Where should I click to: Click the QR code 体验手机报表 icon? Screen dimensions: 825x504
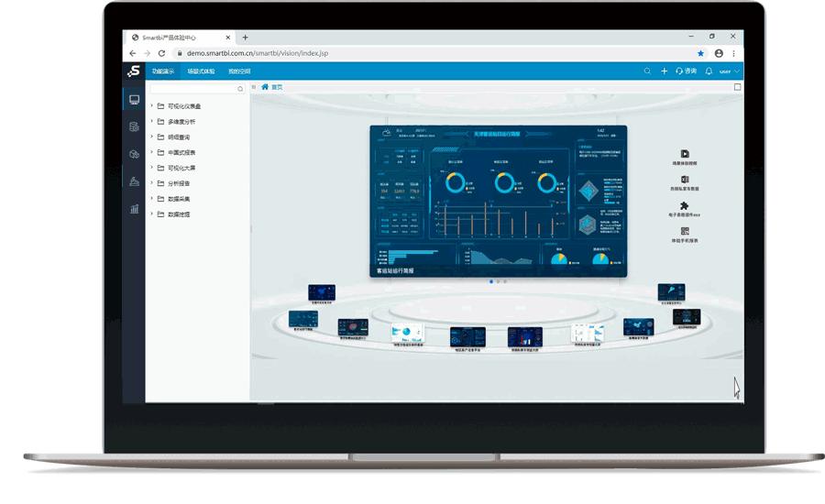pyautogui.click(x=685, y=232)
